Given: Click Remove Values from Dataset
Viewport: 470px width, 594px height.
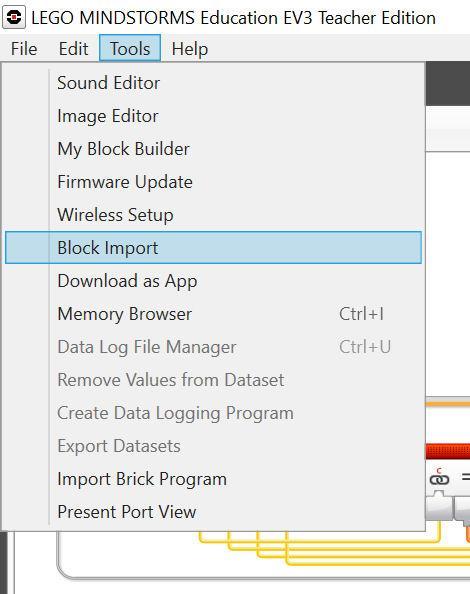Looking at the screenshot, I should pyautogui.click(x=213, y=380).
